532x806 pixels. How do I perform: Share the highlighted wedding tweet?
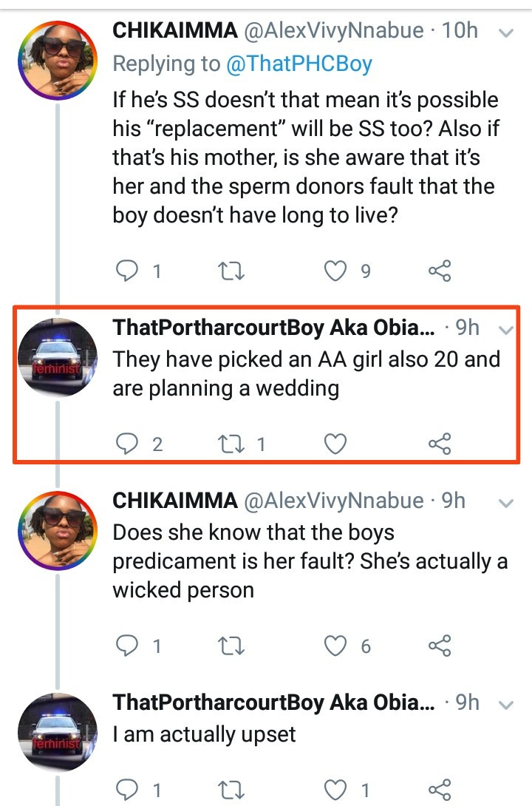[x=440, y=444]
